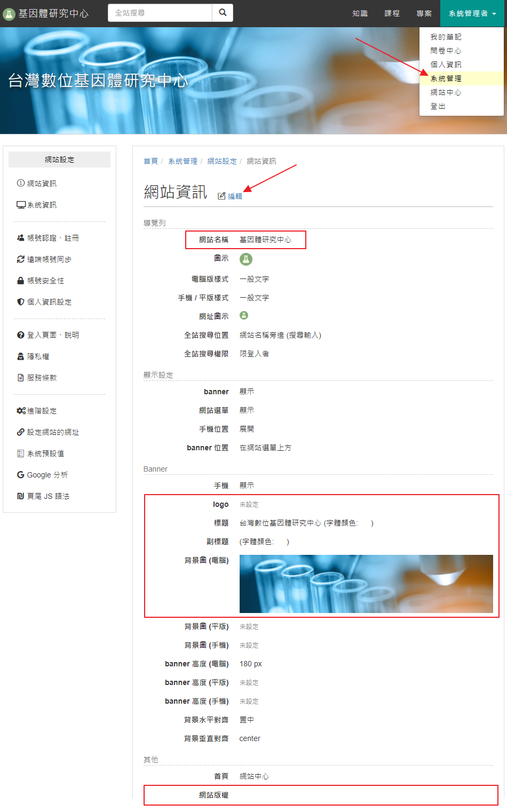The height and width of the screenshot is (812, 507).
Task: Click the green flask site logo icon
Action: (9, 14)
